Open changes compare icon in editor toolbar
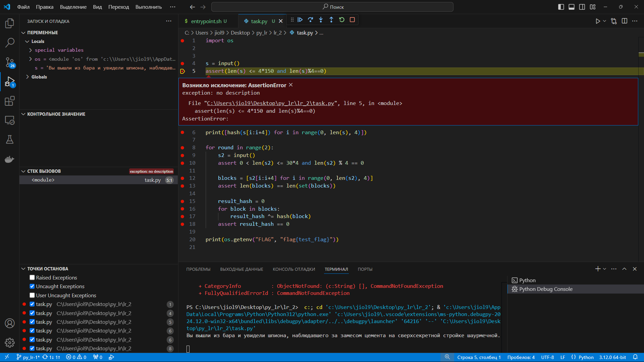 click(614, 21)
